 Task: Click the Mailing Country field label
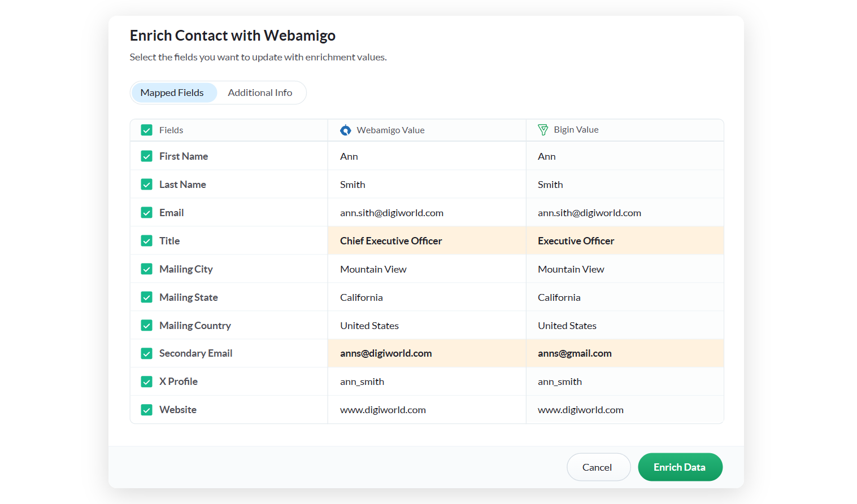(x=195, y=326)
